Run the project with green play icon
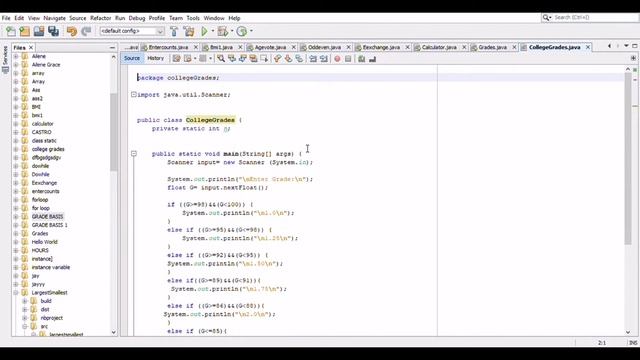Screen dimensions: 640x360 204,31
